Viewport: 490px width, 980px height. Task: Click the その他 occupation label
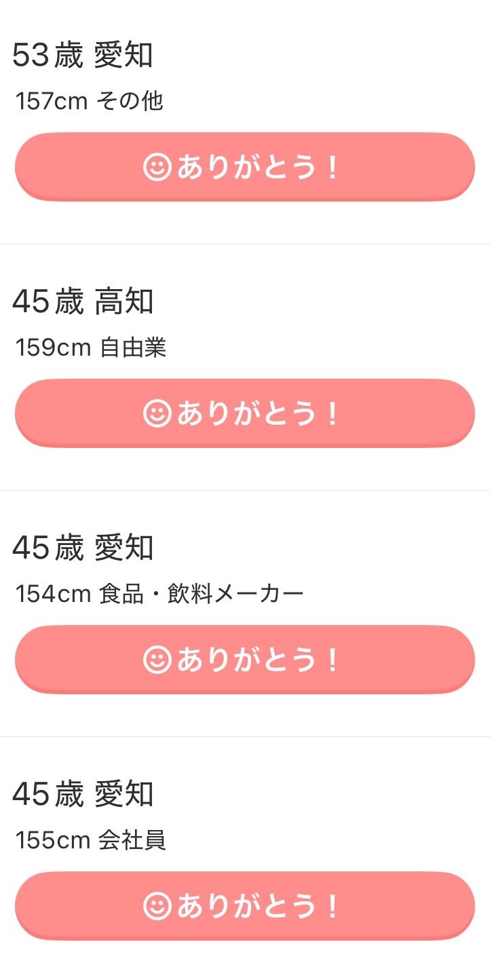(130, 102)
